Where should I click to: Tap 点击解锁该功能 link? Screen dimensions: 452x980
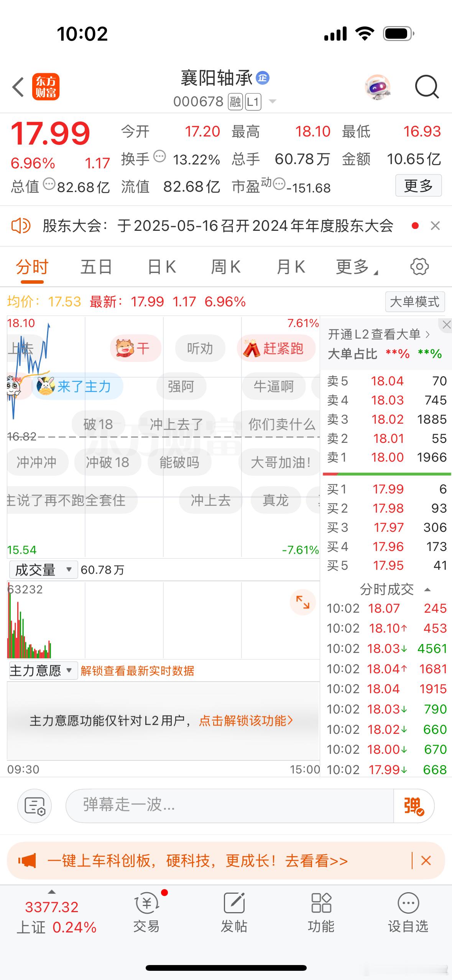pyautogui.click(x=246, y=721)
